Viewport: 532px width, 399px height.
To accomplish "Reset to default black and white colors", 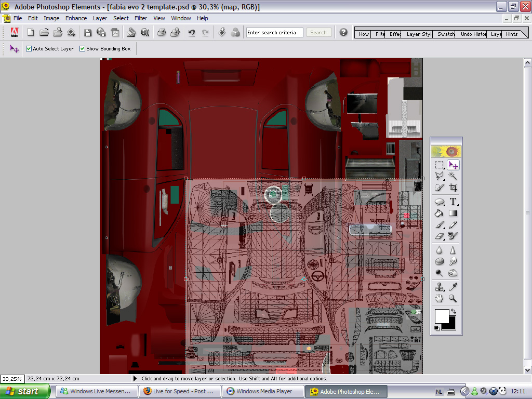I will click(436, 328).
